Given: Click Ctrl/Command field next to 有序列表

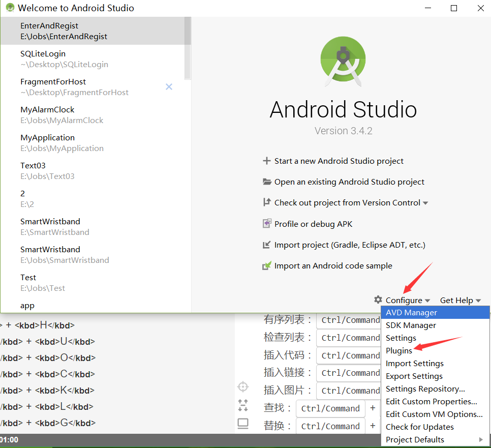Looking at the screenshot, I should [x=349, y=320].
